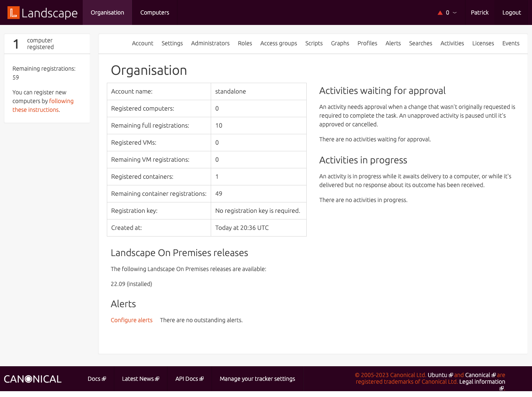
Task: Click the Configure alerts link
Action: click(x=131, y=320)
